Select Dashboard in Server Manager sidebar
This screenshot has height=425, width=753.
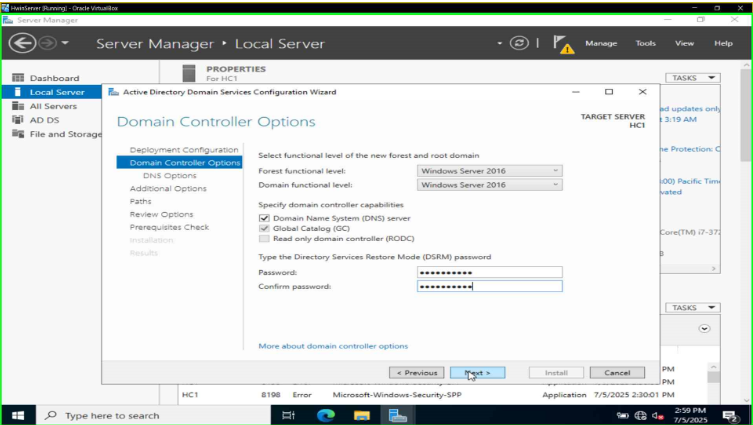tap(54, 78)
